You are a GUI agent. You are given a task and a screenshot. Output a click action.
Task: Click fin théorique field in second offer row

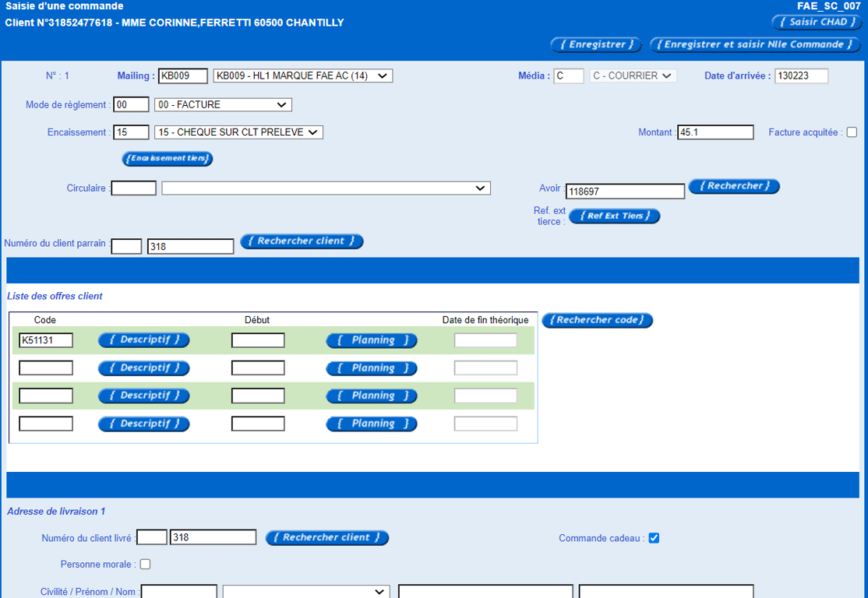tap(485, 368)
